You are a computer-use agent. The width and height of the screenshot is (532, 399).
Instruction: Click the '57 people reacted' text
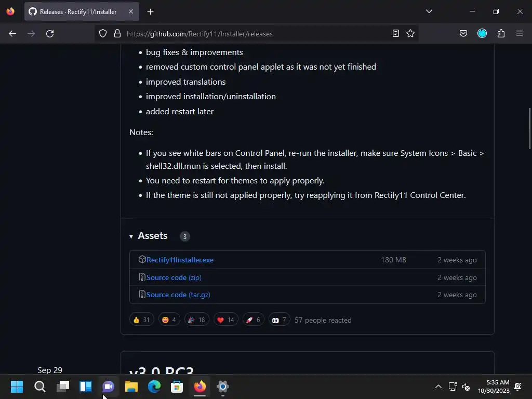(x=323, y=320)
